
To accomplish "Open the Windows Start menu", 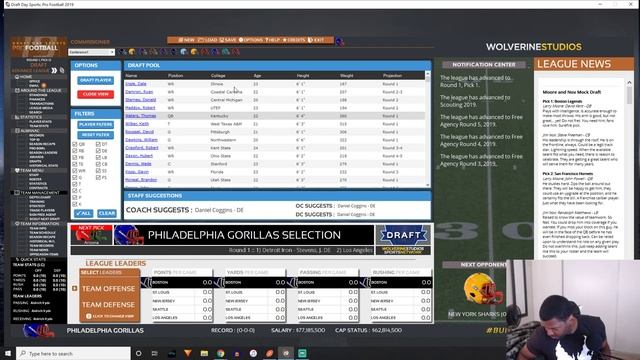I will (x=8, y=353).
